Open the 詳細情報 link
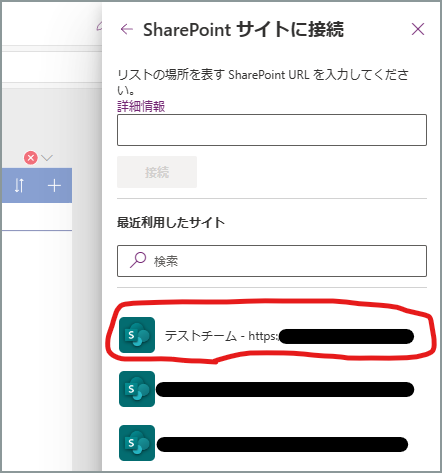This screenshot has width=442, height=473. point(141,107)
